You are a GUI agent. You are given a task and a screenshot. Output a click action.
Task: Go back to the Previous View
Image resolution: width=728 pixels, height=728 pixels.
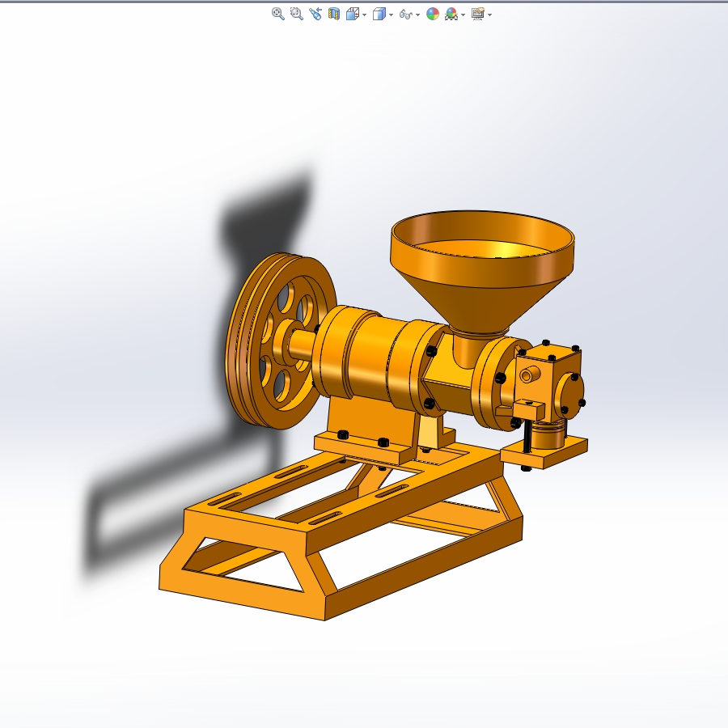(x=315, y=14)
